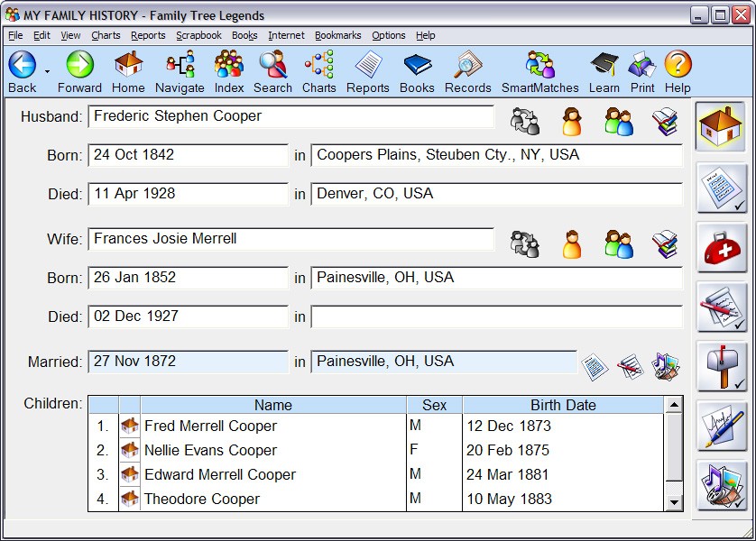This screenshot has height=541, width=756.
Task: Open the notes pen-and-paper sidebar button
Action: click(x=722, y=307)
